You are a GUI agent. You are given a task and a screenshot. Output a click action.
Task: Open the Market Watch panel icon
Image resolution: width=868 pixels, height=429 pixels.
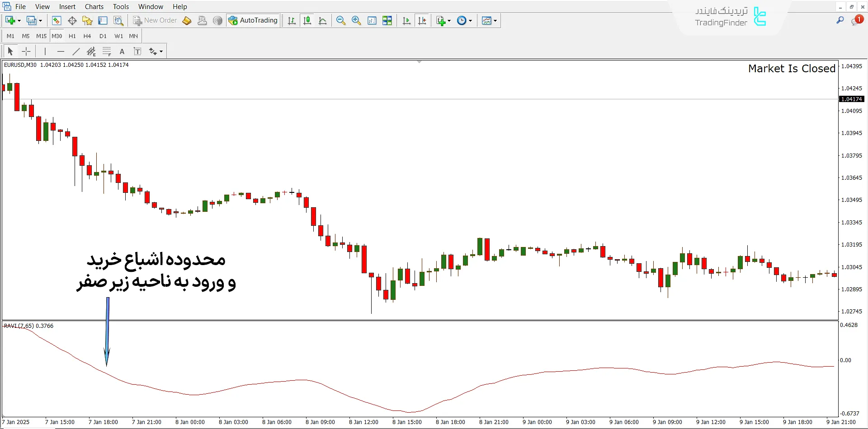point(57,20)
